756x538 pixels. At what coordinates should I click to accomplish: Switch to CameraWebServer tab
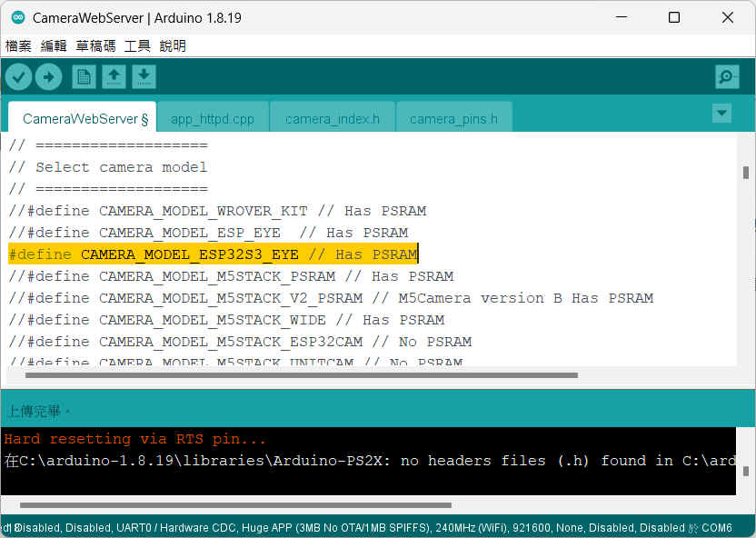(83, 117)
